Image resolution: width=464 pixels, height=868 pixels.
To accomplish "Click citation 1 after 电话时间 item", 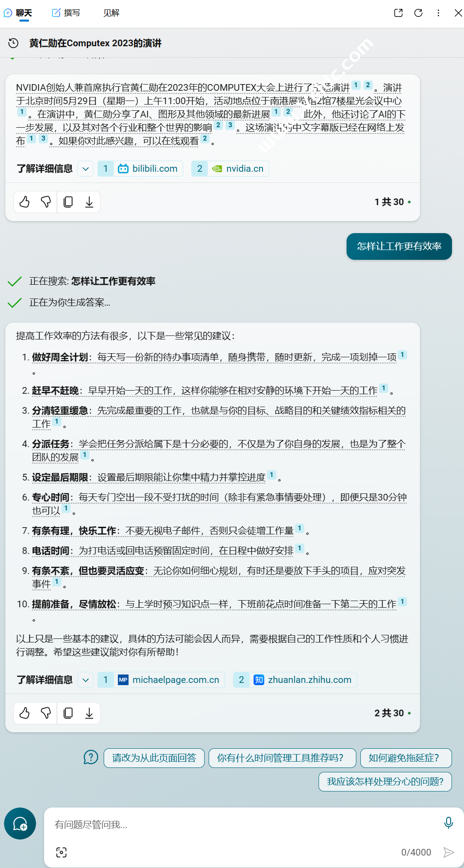I will click(299, 548).
